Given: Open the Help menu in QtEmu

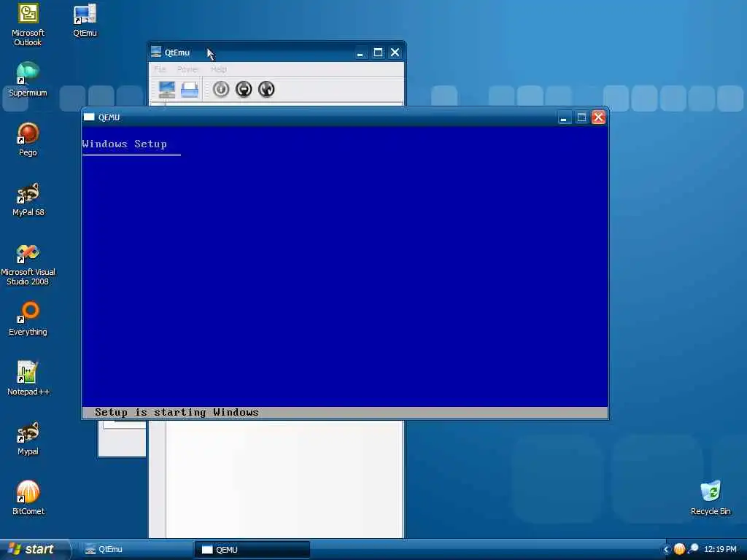Looking at the screenshot, I should point(219,69).
